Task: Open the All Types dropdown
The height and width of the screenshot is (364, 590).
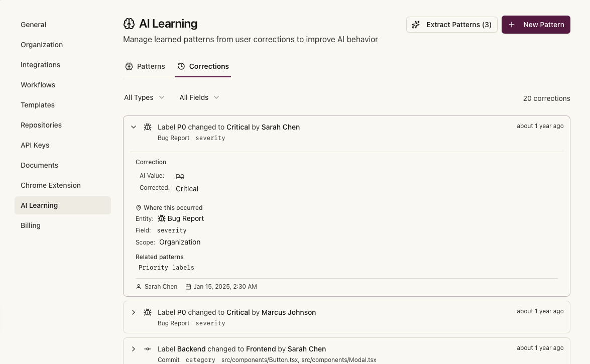Action: pos(144,97)
